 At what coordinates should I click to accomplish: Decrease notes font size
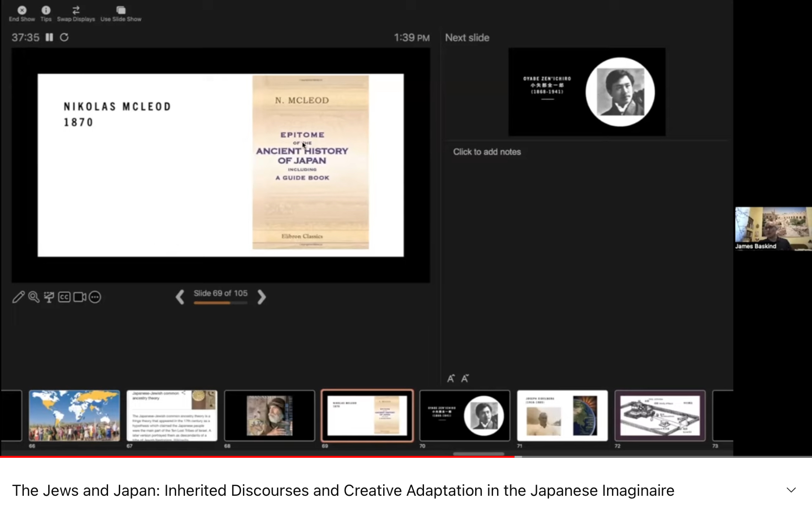pos(465,378)
